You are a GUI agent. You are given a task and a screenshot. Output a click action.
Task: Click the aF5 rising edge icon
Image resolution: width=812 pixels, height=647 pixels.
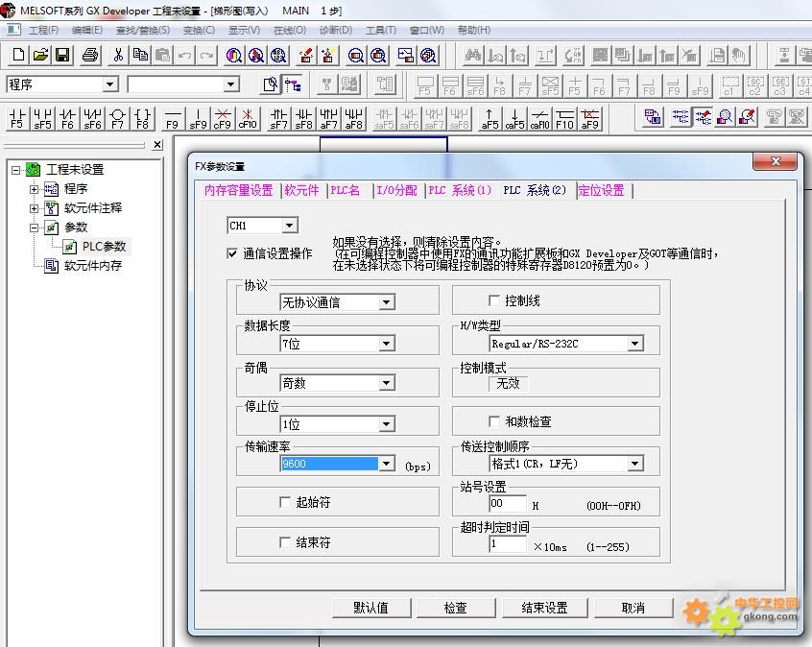click(490, 119)
